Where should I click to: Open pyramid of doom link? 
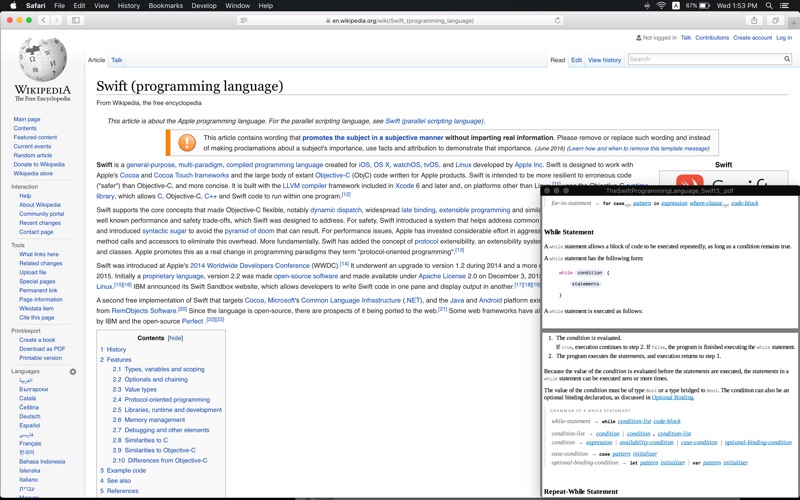249,231
